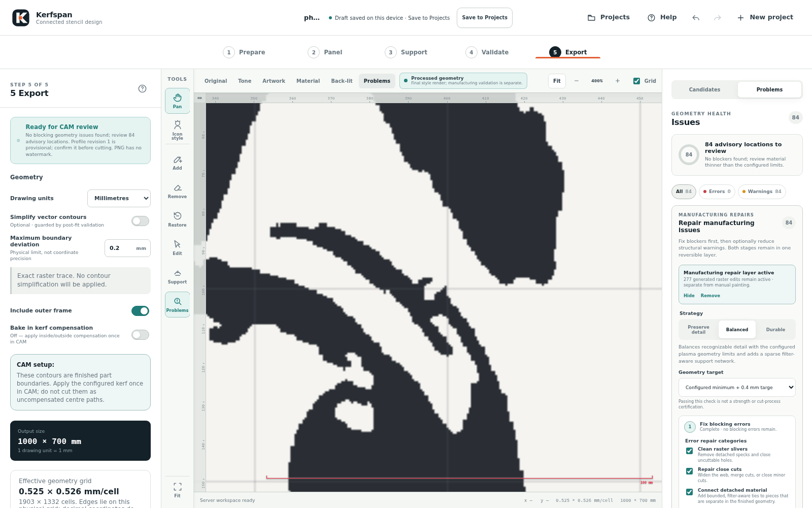The image size is (812, 508).
Task: Uncheck Clean raster slivers
Action: [689, 451]
